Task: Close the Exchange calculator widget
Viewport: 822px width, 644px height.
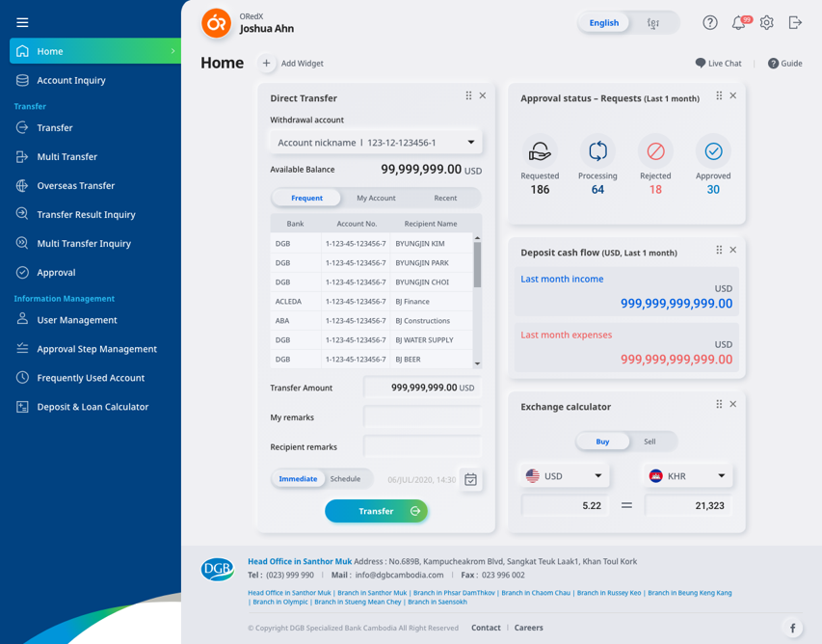Action: click(733, 404)
